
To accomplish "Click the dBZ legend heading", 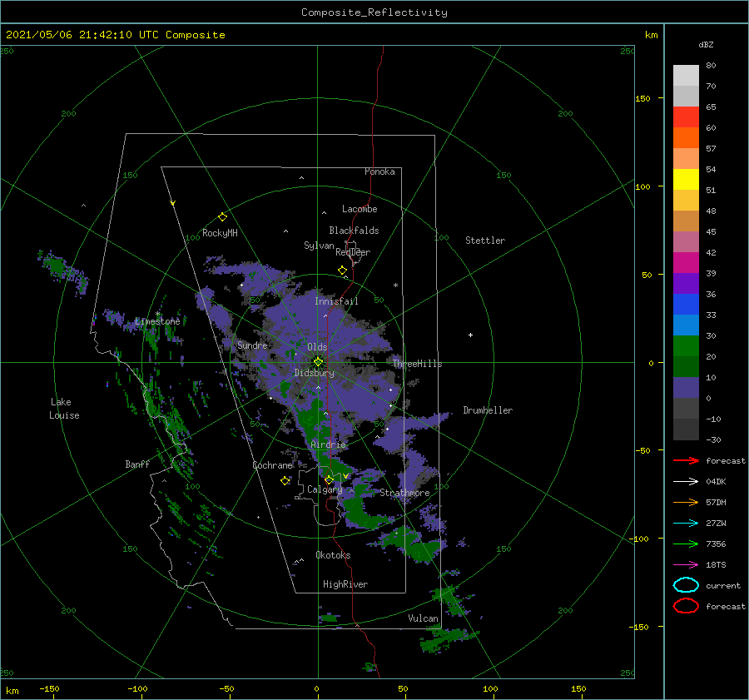I will tap(706, 44).
